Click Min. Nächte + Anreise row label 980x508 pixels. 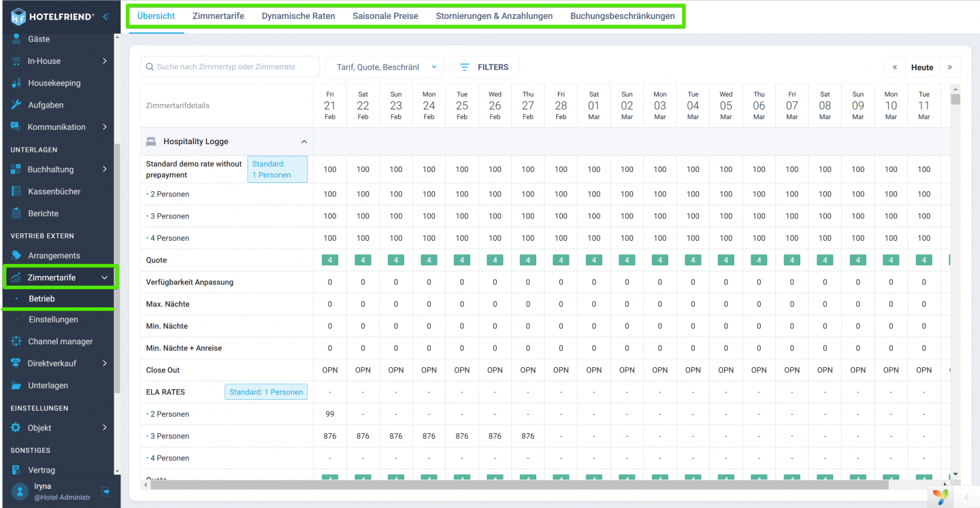(x=184, y=348)
